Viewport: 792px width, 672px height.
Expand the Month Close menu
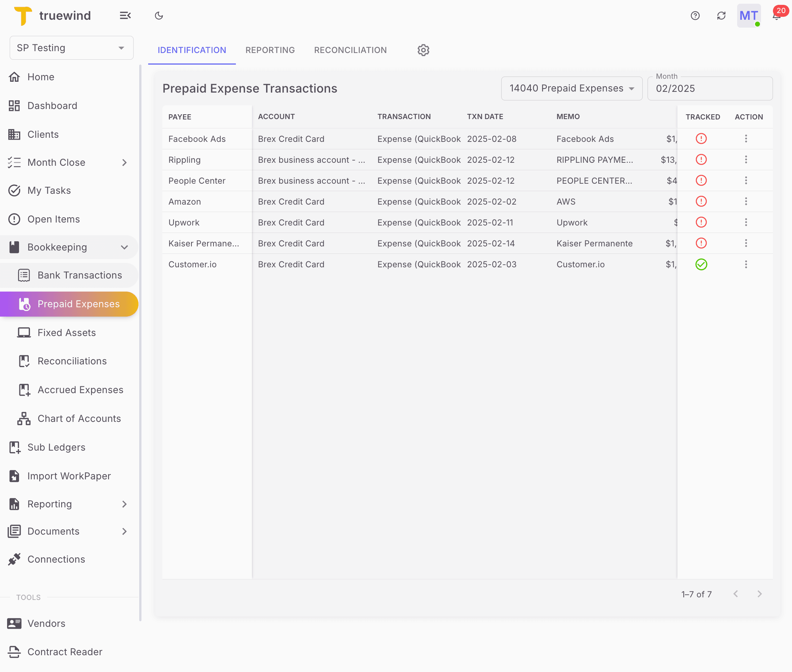(125, 162)
